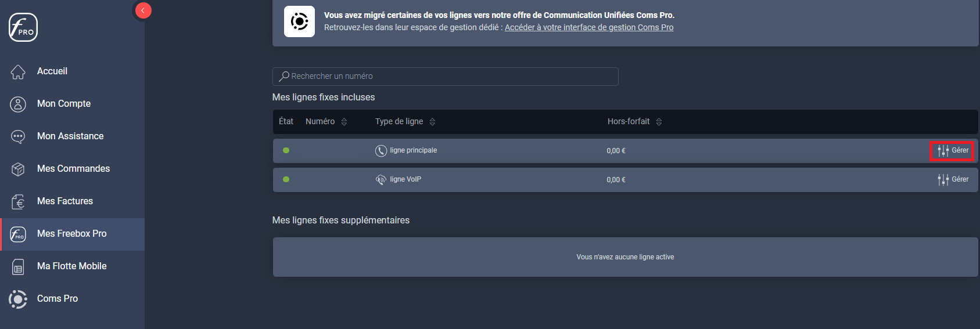This screenshot has height=329, width=980.
Task: Click the Mes lignes fixes incluses heading
Action: pyautogui.click(x=324, y=97)
